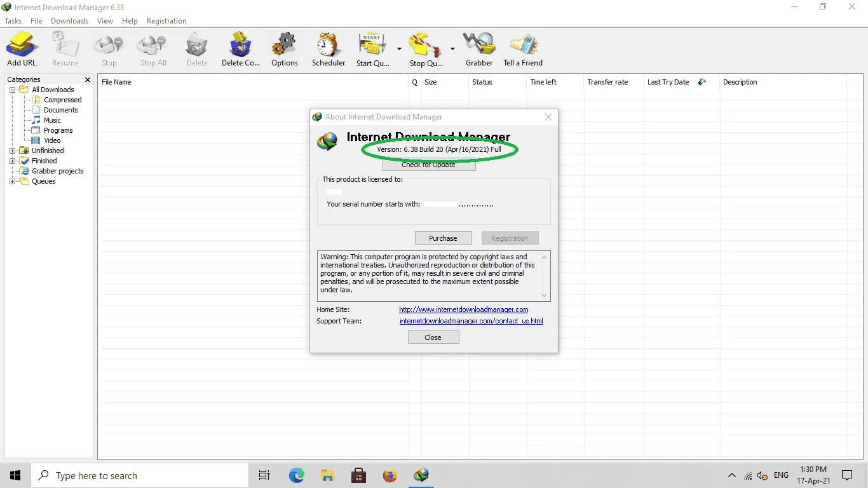Open the contact_us.html support link
The image size is (868, 488).
click(x=471, y=321)
